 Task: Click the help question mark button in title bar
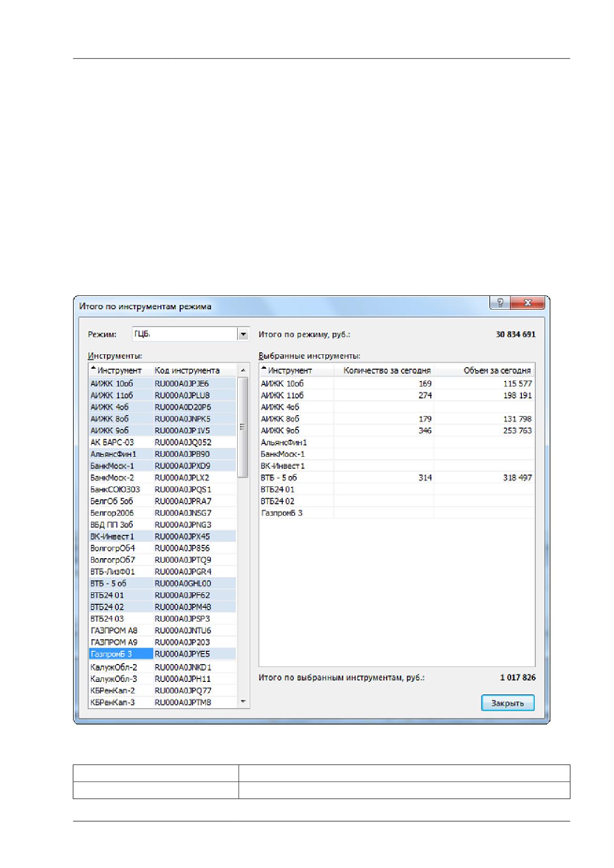tap(500, 303)
